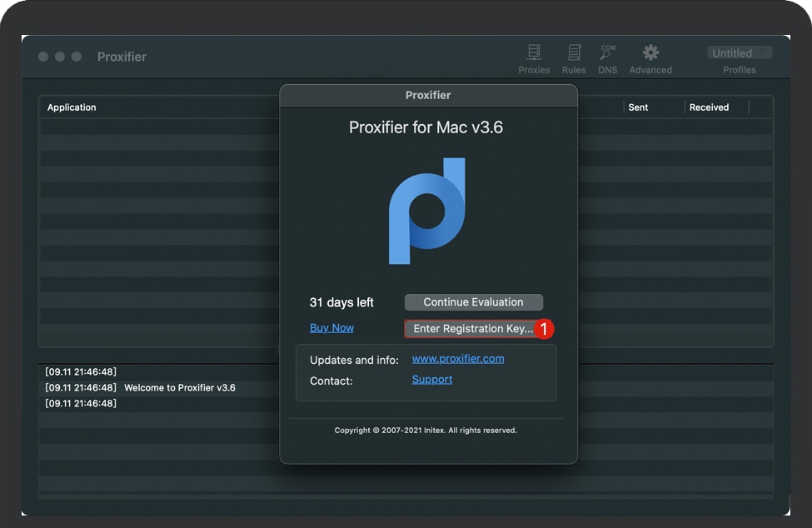The height and width of the screenshot is (528, 812).
Task: Open the Support contact link
Action: tap(432, 380)
